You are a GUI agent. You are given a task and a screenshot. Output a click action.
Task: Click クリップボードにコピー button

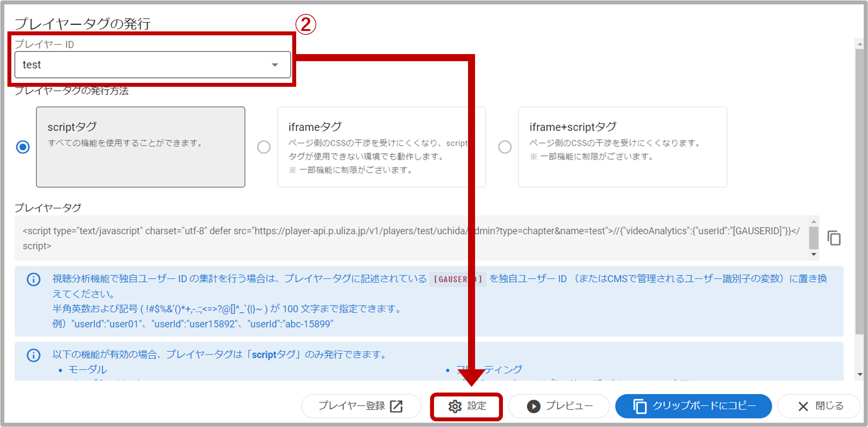click(x=694, y=406)
